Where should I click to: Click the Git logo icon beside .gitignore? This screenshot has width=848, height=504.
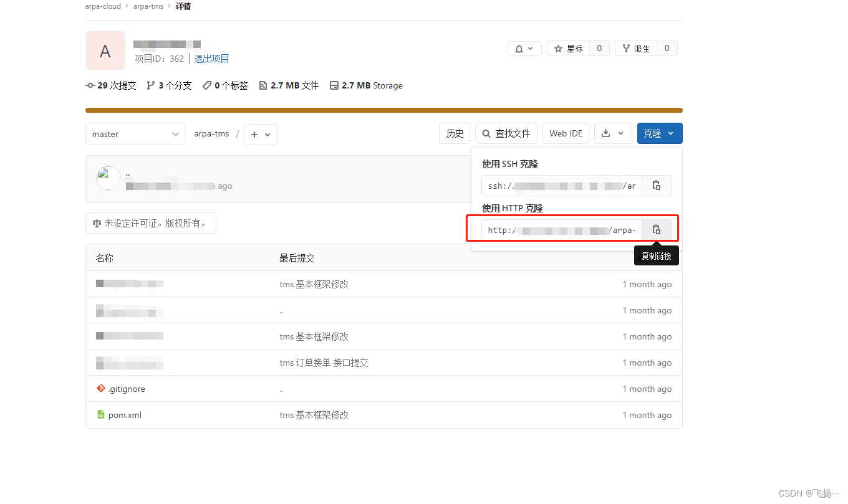[101, 388]
